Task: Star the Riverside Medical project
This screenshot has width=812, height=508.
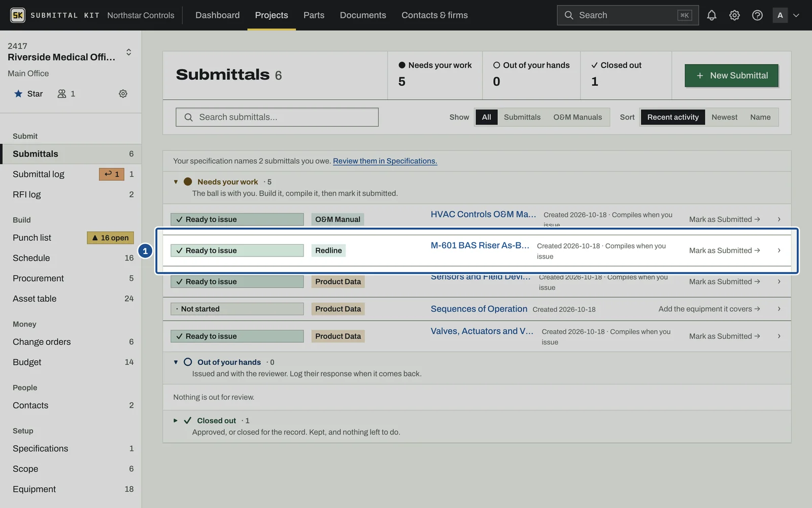Action: tap(28, 93)
